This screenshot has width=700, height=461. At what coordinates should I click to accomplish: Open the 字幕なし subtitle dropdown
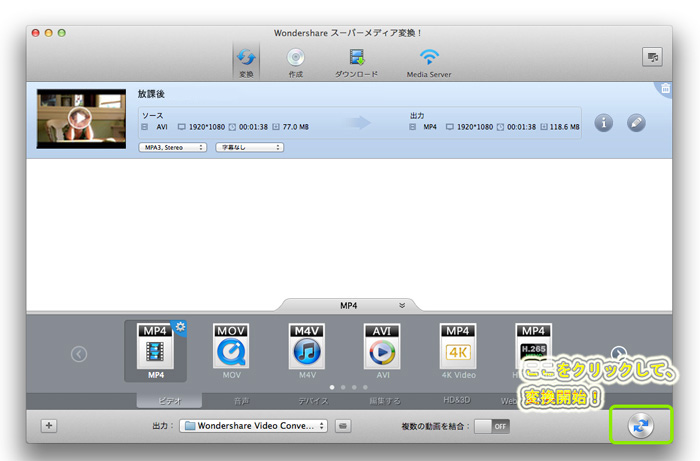(x=249, y=147)
